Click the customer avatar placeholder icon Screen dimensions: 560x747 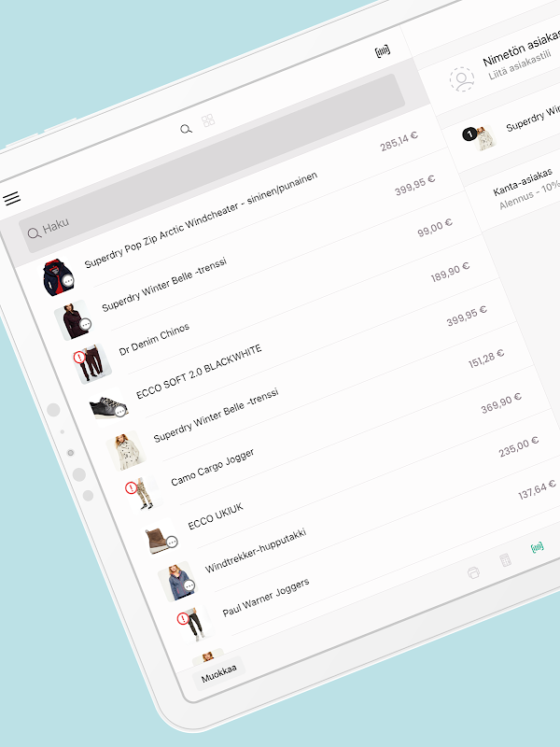462,79
